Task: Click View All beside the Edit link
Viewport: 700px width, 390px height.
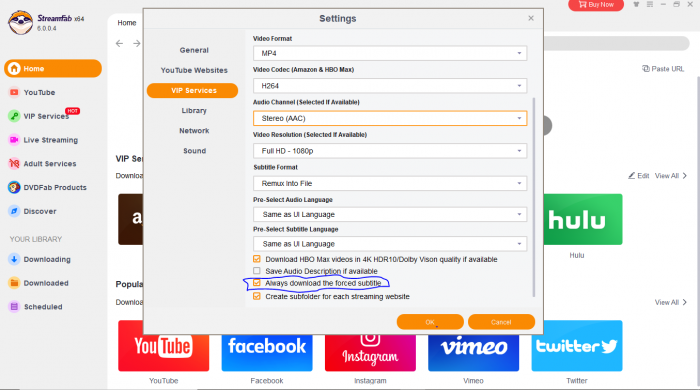Action: (x=671, y=175)
